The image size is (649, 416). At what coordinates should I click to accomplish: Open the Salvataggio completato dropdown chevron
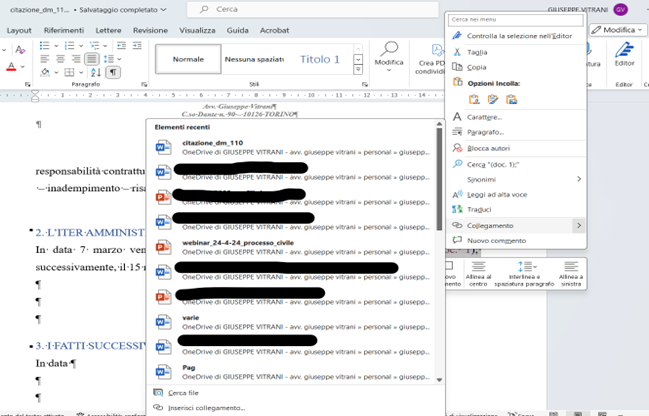[163, 10]
